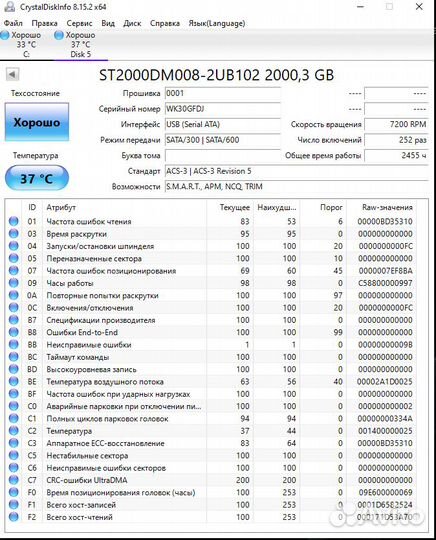Viewport: 436px width, 540px height.
Task: Open the Вид menu
Action: (x=108, y=23)
